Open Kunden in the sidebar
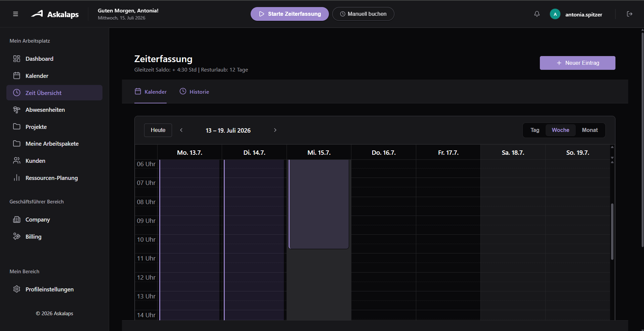 pos(54,161)
